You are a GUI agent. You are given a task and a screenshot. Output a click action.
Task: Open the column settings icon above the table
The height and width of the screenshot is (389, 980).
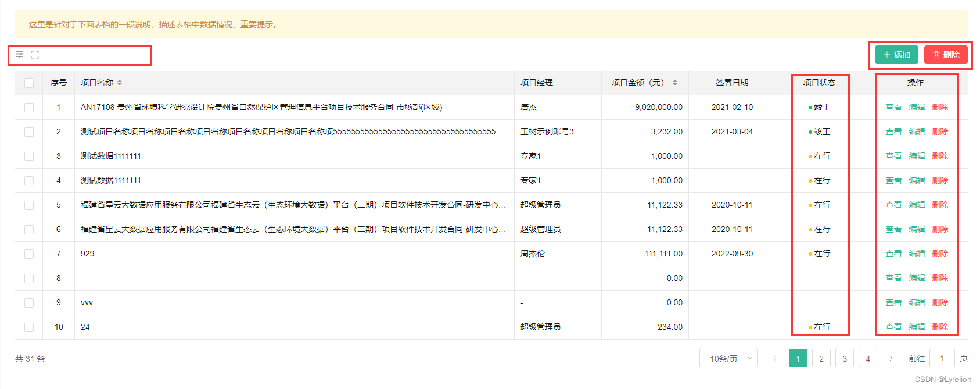pos(20,54)
